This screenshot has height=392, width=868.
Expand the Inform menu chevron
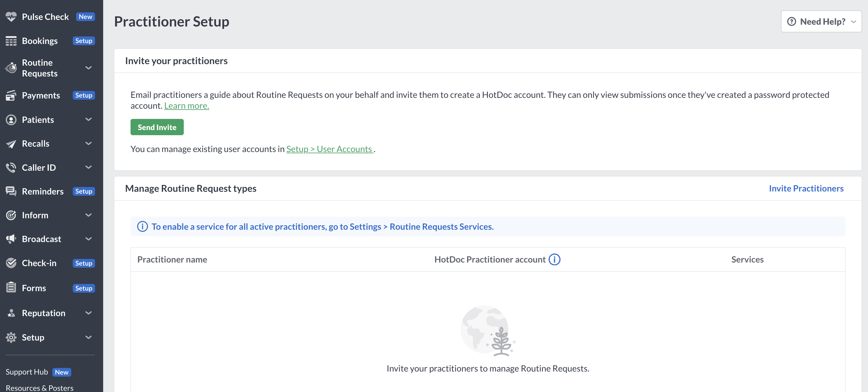pyautogui.click(x=89, y=215)
